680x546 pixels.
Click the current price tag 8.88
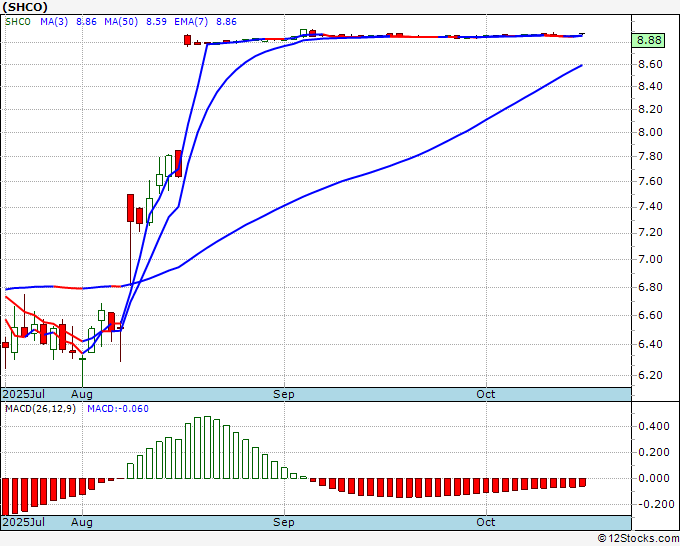pyautogui.click(x=648, y=40)
